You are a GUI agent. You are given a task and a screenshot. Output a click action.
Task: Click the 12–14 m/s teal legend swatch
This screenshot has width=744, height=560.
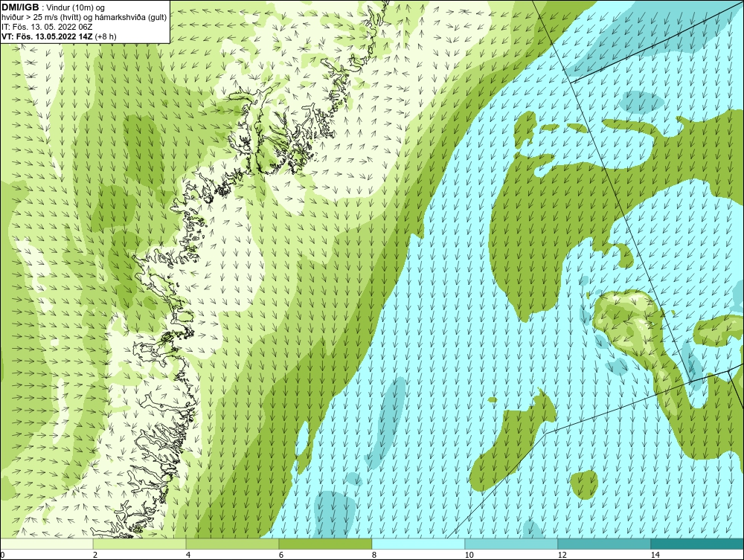tap(604, 544)
